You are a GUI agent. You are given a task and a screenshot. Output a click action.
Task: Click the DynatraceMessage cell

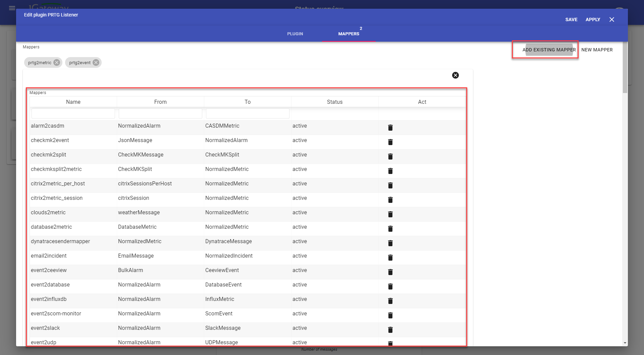click(x=228, y=241)
